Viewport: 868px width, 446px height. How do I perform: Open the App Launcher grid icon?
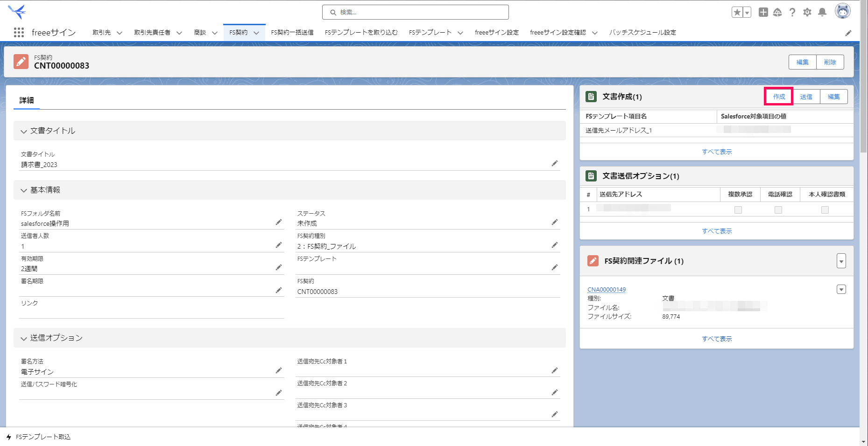point(19,32)
